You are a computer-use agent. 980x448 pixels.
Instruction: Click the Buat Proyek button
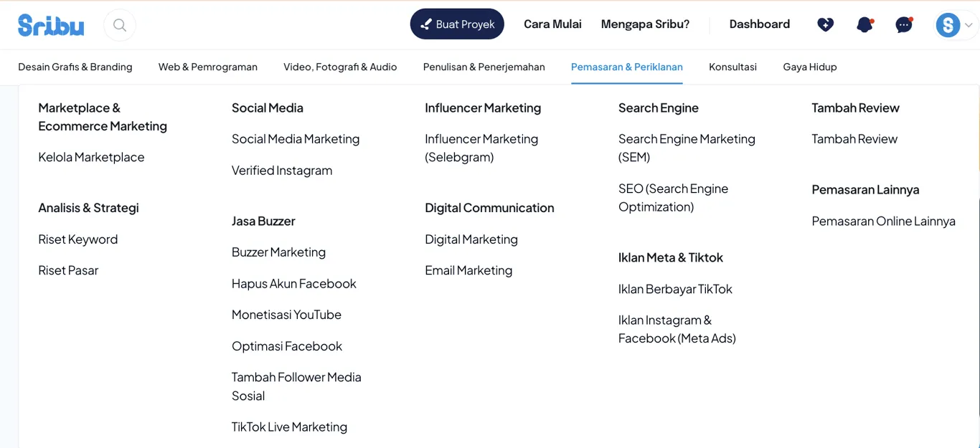click(x=457, y=24)
